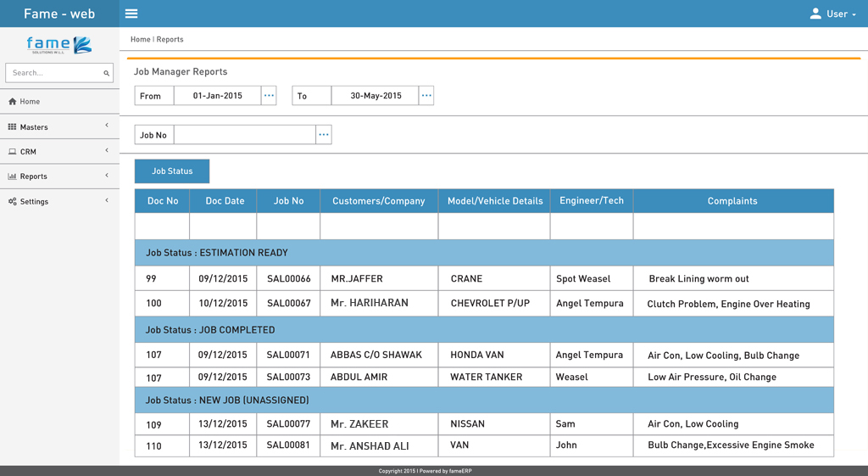Image resolution: width=868 pixels, height=476 pixels.
Task: Click the Customers/Company column header
Action: pos(379,201)
